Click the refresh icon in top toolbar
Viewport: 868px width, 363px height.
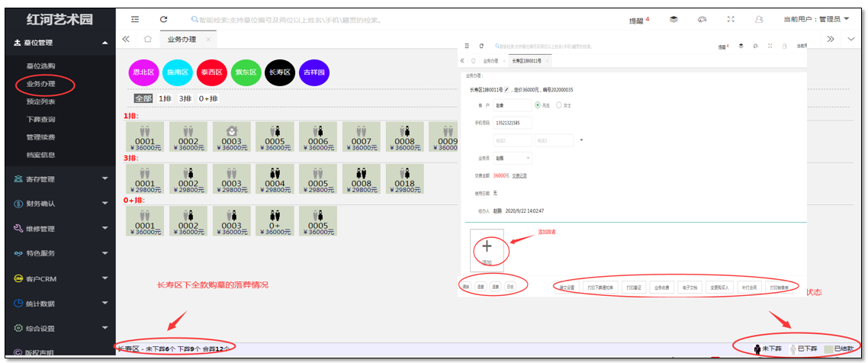pos(163,19)
